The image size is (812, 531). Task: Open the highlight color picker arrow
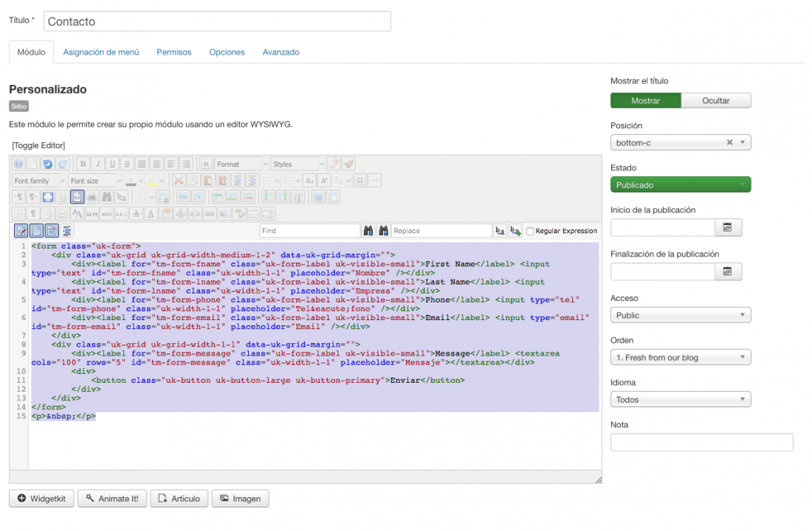162,181
